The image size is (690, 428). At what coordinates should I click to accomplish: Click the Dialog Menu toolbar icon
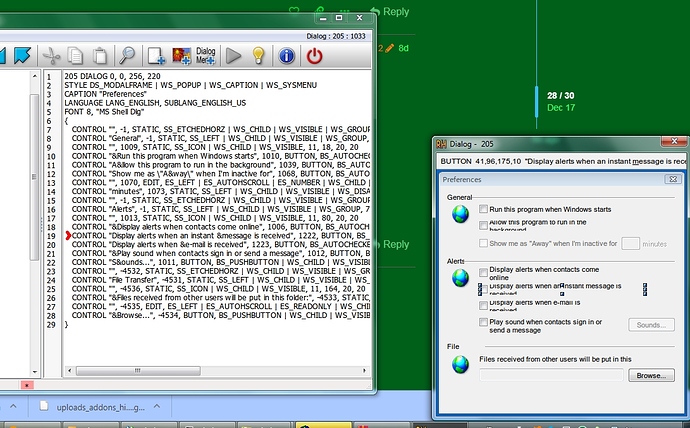(206, 56)
